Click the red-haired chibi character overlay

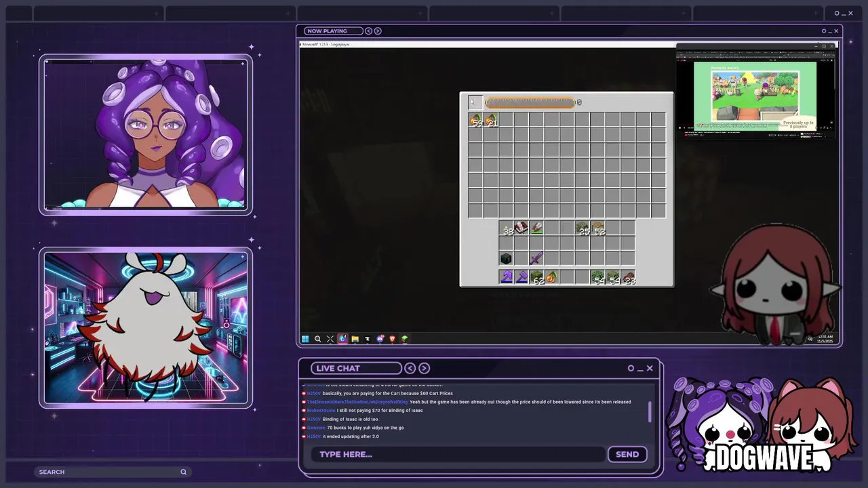click(776, 286)
